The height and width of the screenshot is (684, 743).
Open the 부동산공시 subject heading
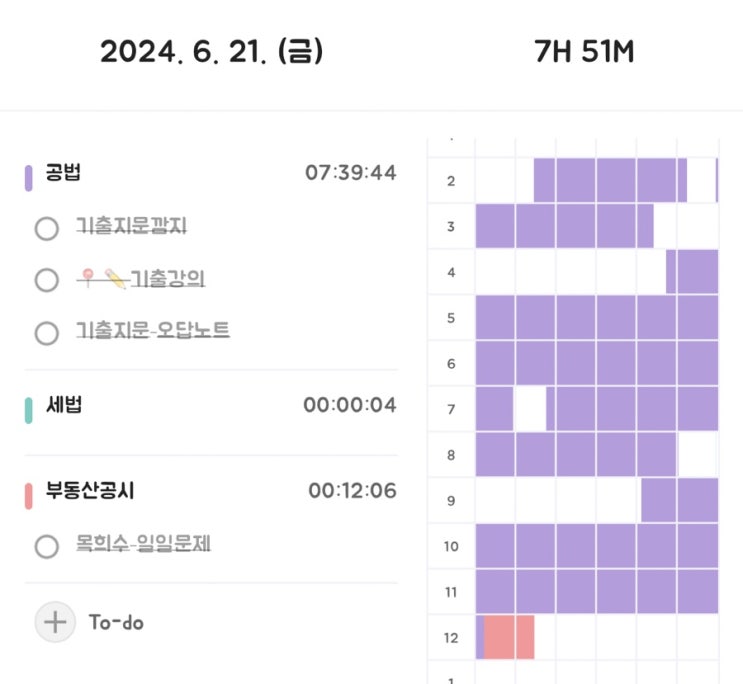click(90, 491)
